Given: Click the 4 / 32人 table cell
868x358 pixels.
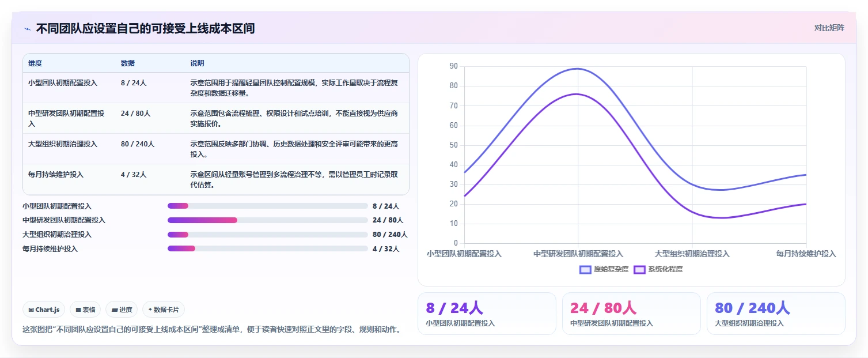Looking at the screenshot, I should 134,175.
